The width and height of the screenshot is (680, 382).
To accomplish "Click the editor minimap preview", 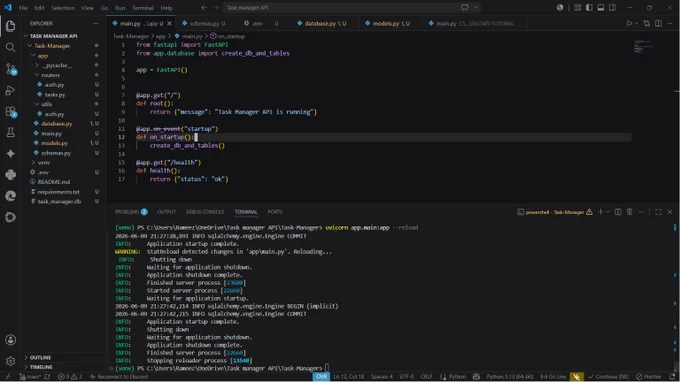I will [x=644, y=46].
